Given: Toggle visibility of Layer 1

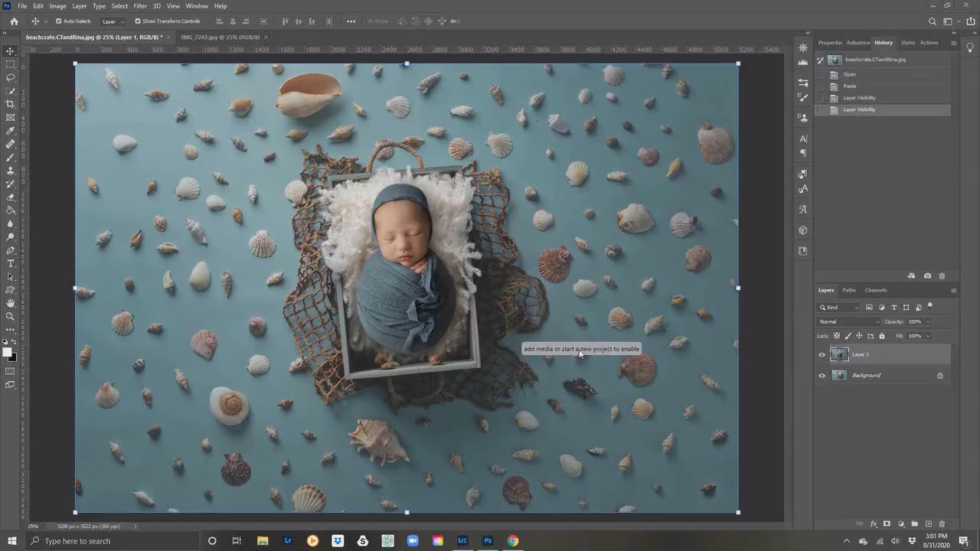Looking at the screenshot, I should click(x=822, y=354).
